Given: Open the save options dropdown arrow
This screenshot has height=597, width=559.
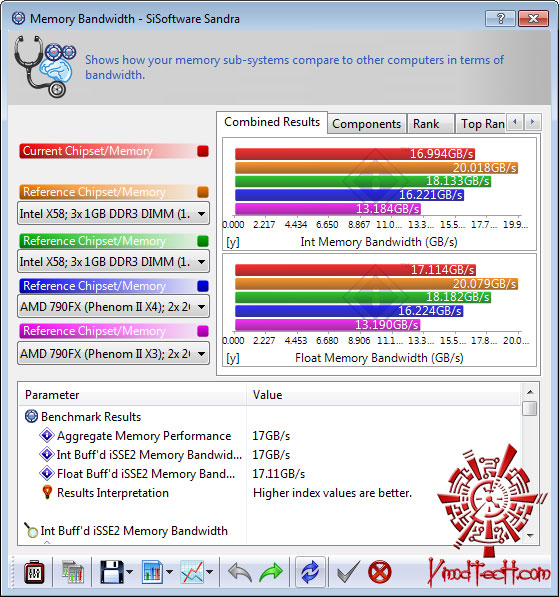Looking at the screenshot, I should pos(129,572).
